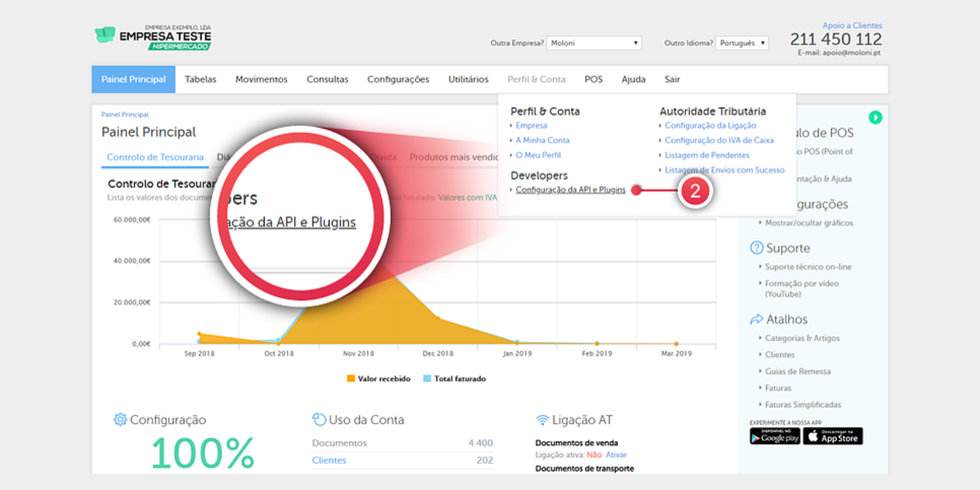Click Sair to log out
This screenshot has height=490, width=980.
tap(673, 80)
